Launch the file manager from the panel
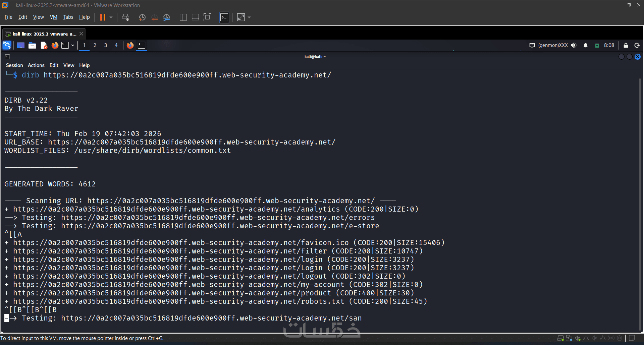644x345 pixels. (x=32, y=45)
